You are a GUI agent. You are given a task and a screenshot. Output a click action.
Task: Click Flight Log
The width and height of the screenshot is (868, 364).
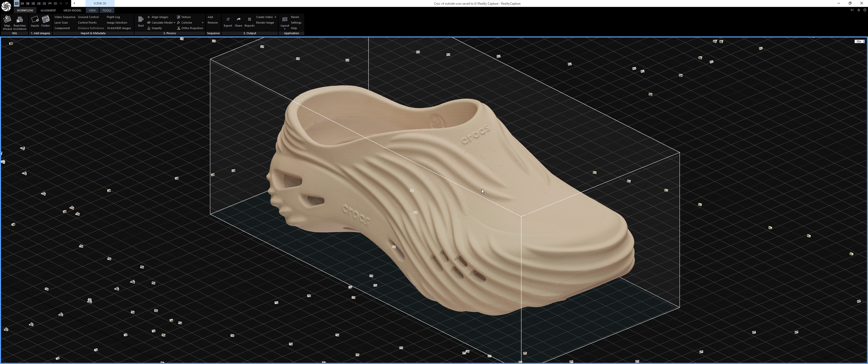click(x=113, y=17)
